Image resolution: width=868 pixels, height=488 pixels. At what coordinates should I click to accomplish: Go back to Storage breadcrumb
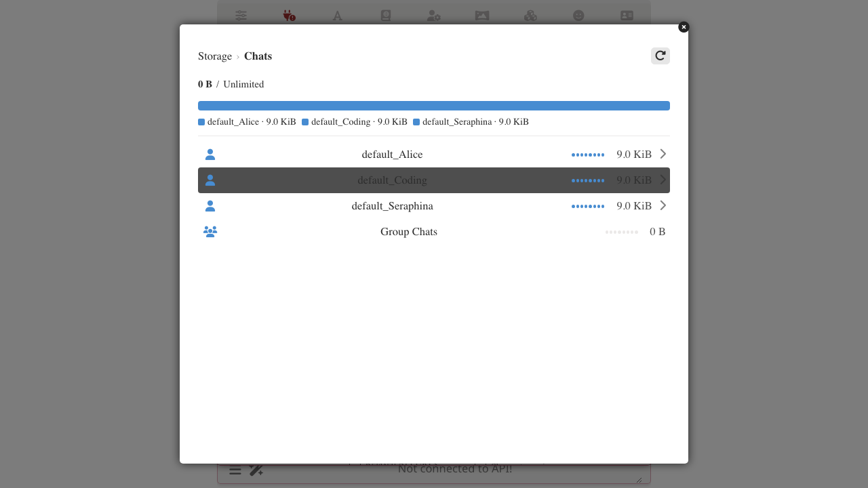tap(215, 56)
